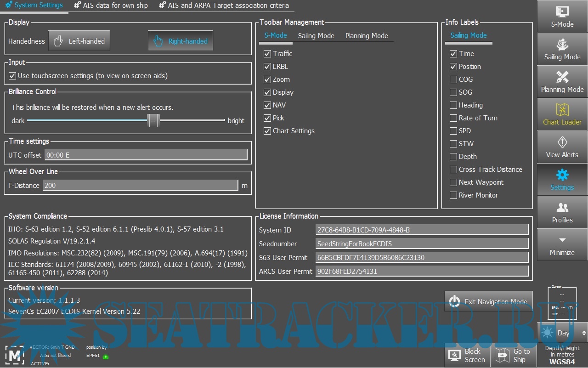The image size is (588, 368).
Task: Open Planning Mode in the sidebar
Action: 562,82
